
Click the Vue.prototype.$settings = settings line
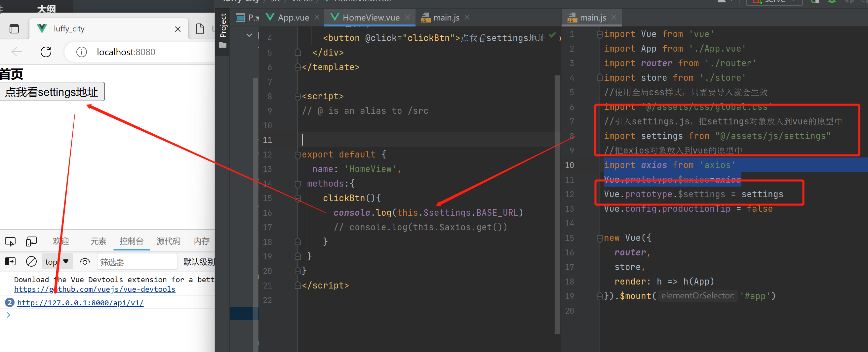[693, 194]
